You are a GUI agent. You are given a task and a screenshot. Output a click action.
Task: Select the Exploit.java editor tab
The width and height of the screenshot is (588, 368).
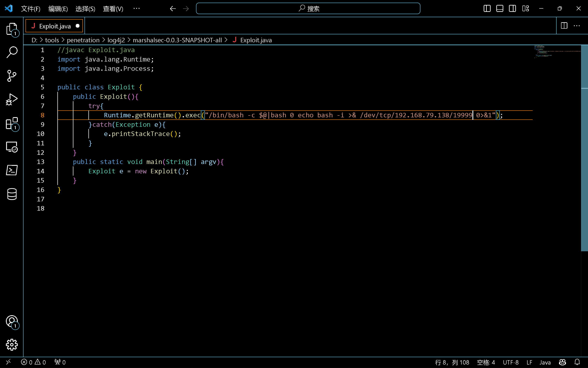pyautogui.click(x=55, y=26)
